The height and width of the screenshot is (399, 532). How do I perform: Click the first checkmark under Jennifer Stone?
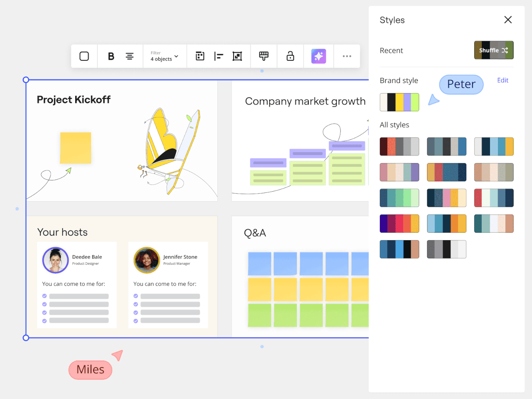click(x=136, y=296)
